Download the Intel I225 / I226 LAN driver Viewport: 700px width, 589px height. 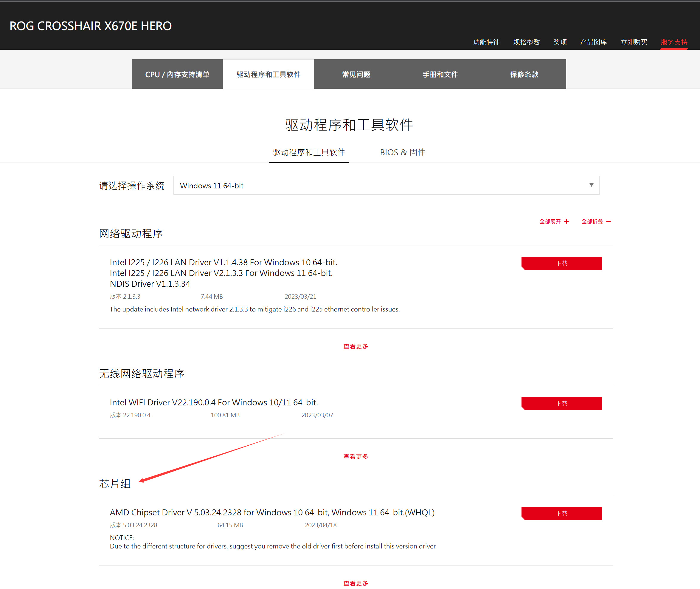pos(561,263)
